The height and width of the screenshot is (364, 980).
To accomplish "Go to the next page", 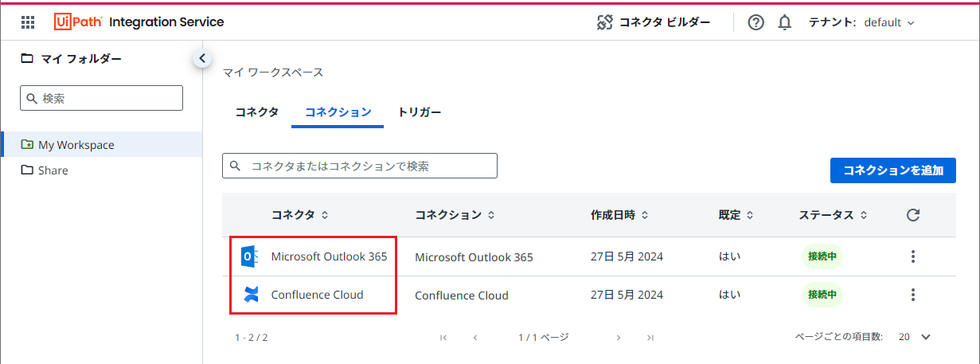I will tap(619, 338).
